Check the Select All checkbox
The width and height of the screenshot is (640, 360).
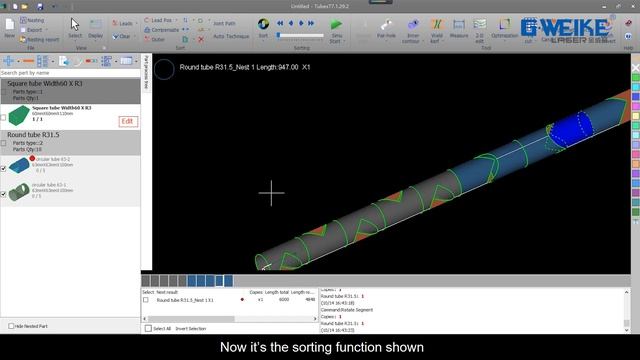148,329
